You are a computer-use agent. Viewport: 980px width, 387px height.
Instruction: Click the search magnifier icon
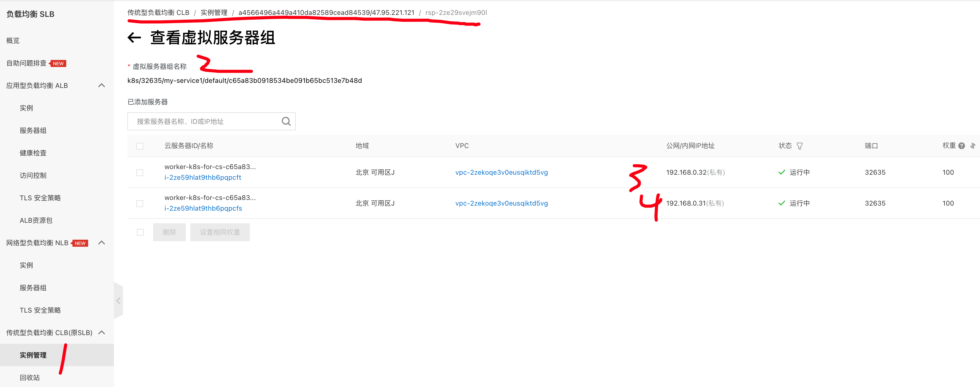coord(286,121)
